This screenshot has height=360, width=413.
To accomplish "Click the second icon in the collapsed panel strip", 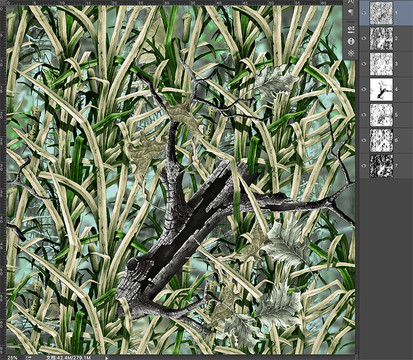I will 351,12.
